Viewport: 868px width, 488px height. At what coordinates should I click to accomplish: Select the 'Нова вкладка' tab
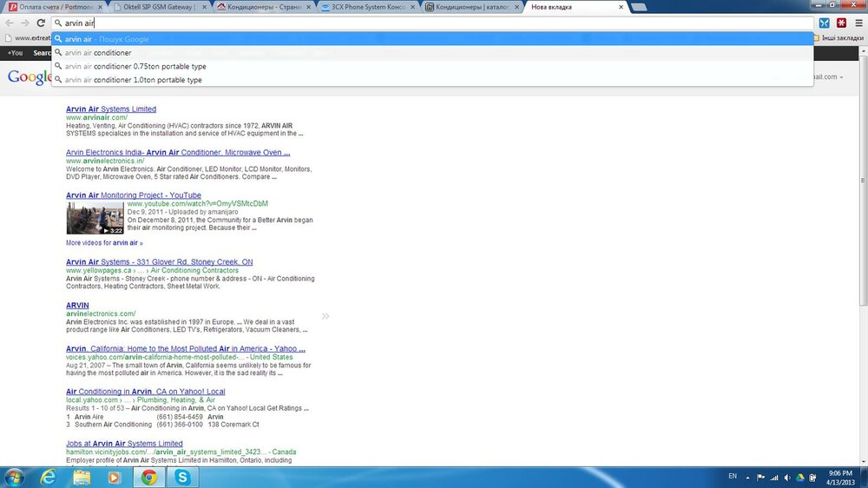[575, 7]
